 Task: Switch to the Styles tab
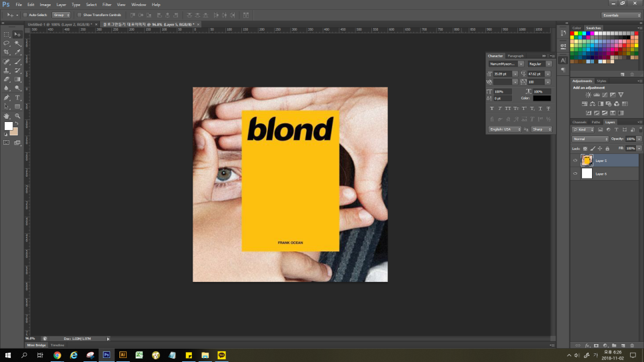coord(601,81)
